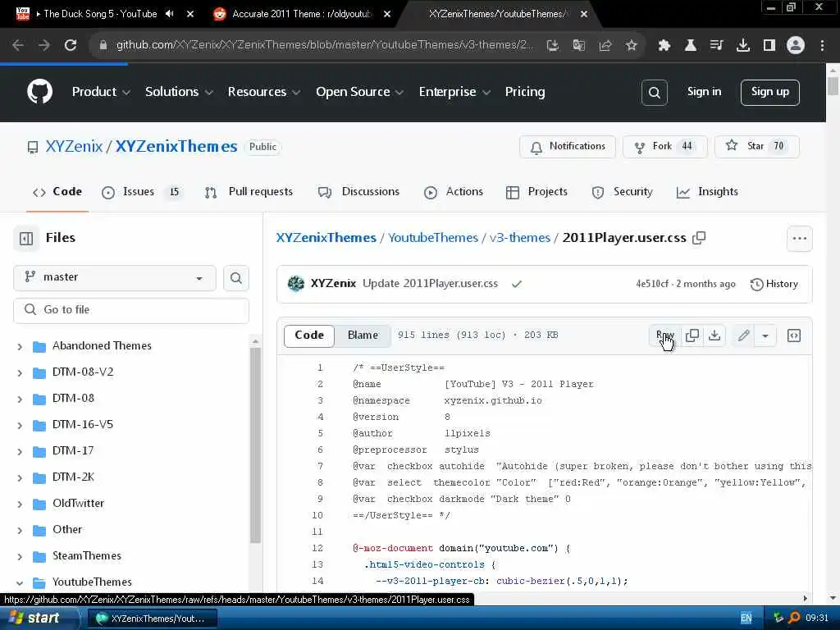Copy the file path 2011Player.user.css

(699, 238)
